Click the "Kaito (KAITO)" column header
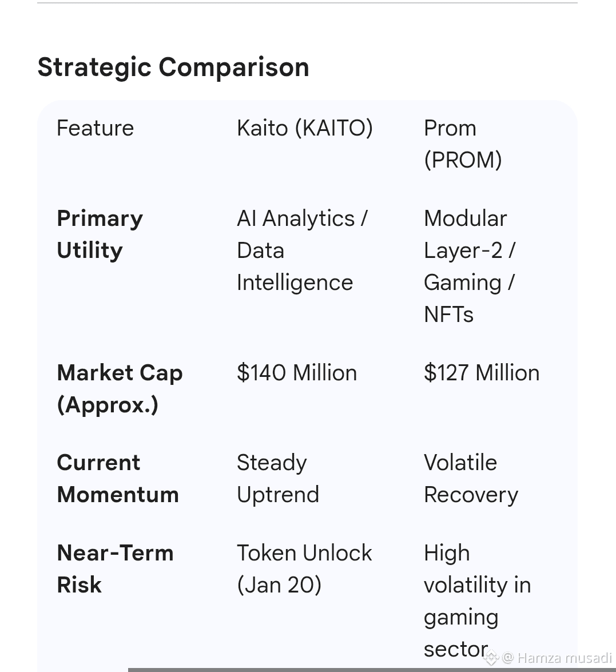 click(304, 128)
